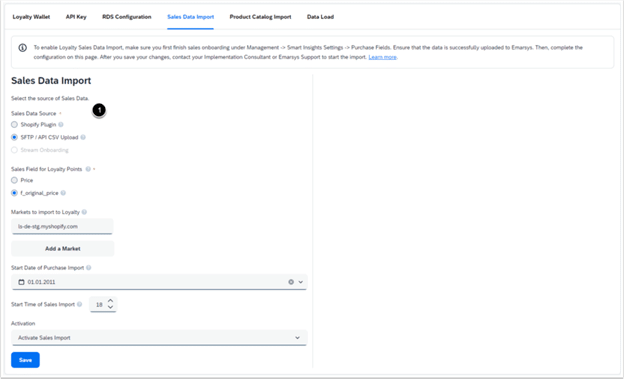This screenshot has height=379, width=624.
Task: Select the Sales Data Import tab
Action: 191,17
